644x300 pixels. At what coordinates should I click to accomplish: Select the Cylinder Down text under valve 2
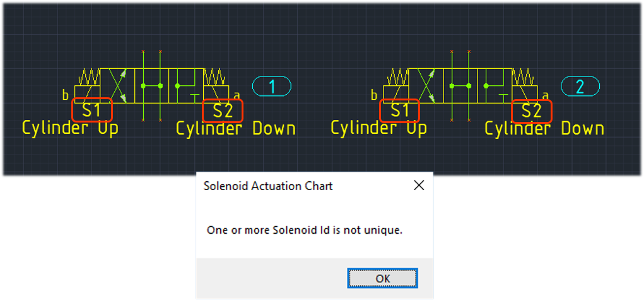(544, 128)
